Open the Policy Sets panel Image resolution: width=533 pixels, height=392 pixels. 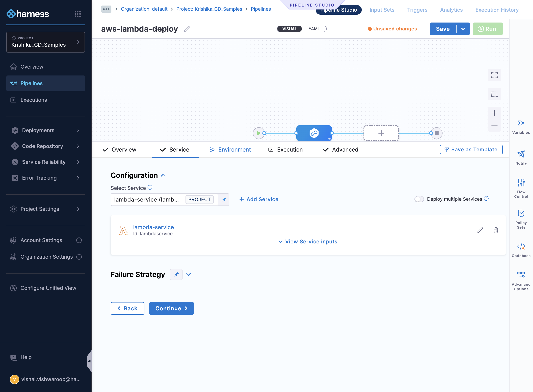[521, 219]
